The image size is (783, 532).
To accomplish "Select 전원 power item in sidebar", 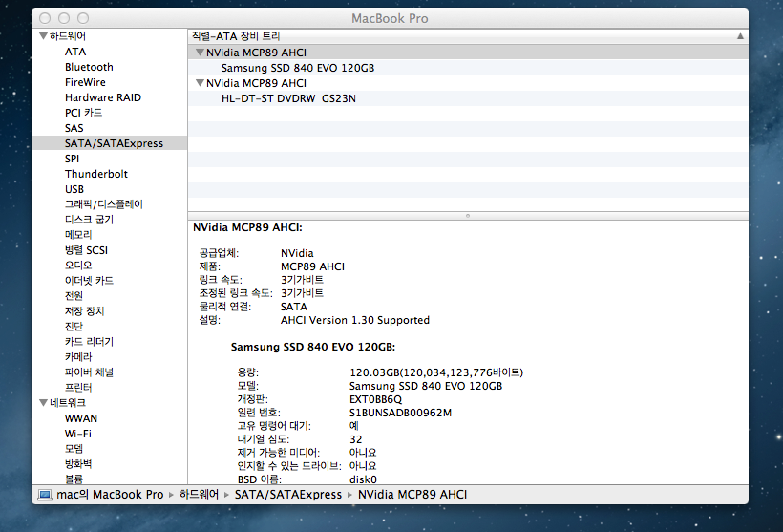I will point(74,296).
